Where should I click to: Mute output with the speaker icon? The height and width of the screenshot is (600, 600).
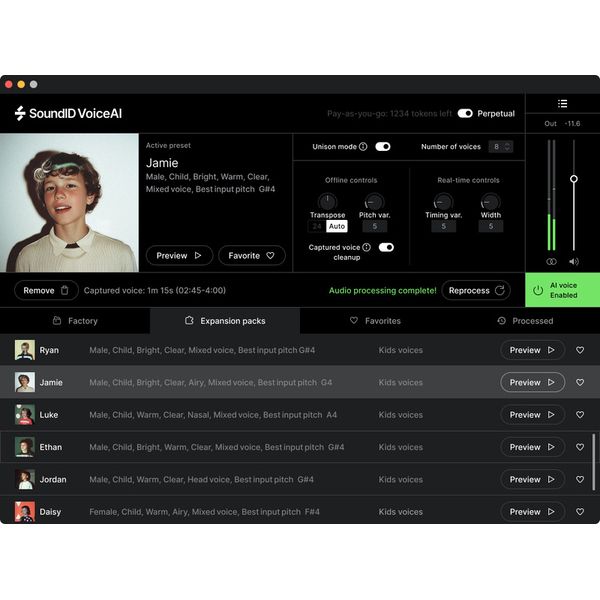pos(574,261)
